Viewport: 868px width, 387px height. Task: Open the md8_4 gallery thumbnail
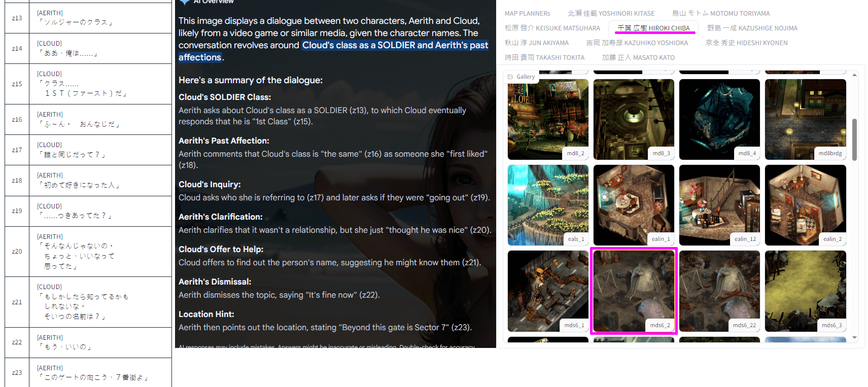tap(719, 119)
